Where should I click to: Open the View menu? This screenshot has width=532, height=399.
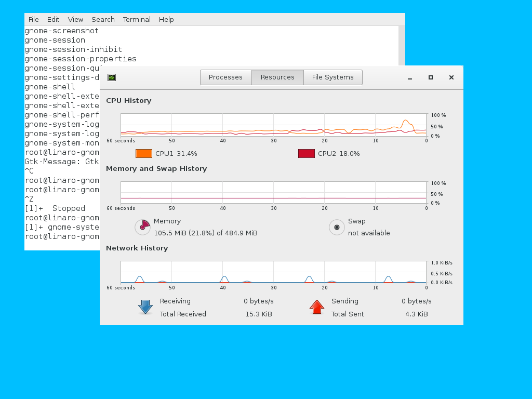click(75, 19)
